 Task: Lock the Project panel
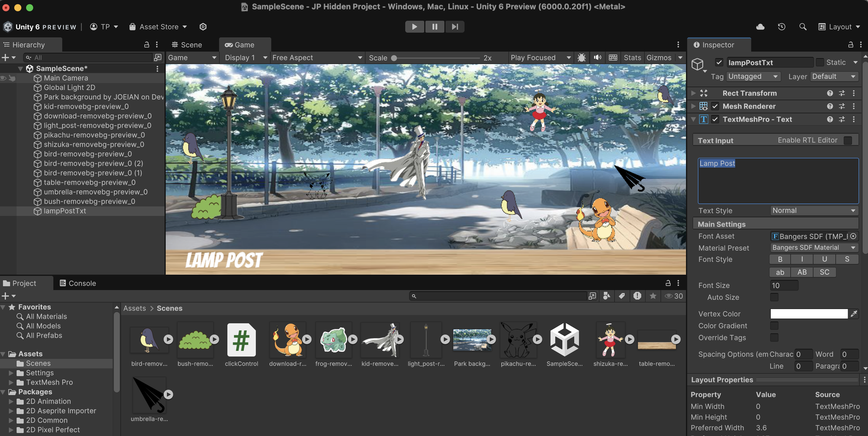tap(668, 283)
